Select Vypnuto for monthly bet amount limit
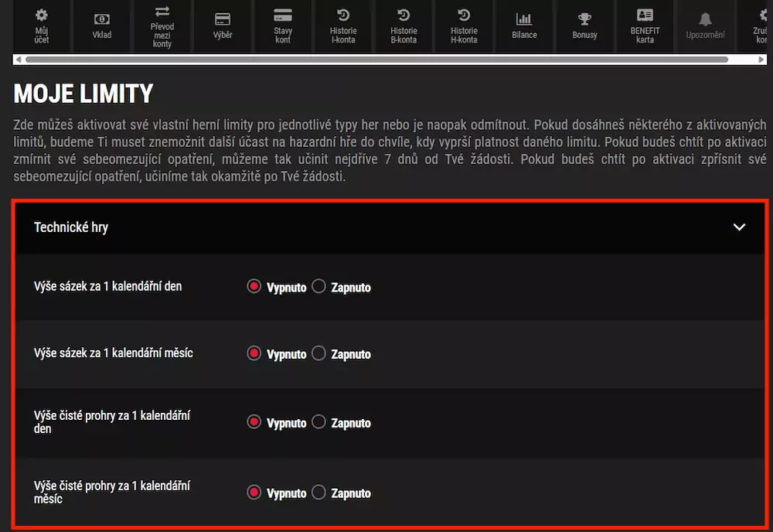This screenshot has width=773, height=532. [254, 353]
